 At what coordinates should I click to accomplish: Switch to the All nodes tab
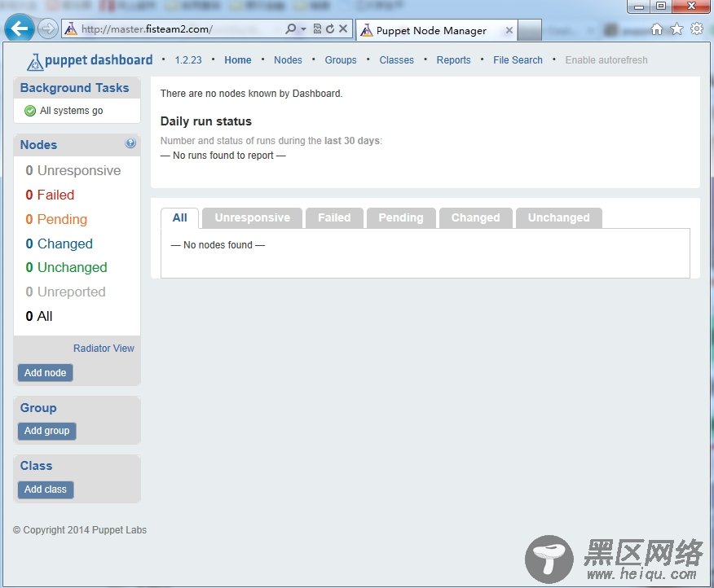[x=180, y=218]
